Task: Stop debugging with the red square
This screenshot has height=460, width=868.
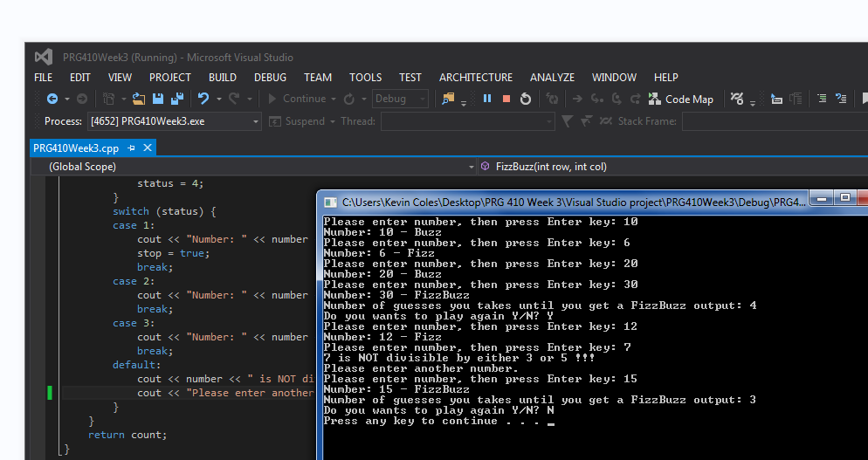Action: click(506, 100)
